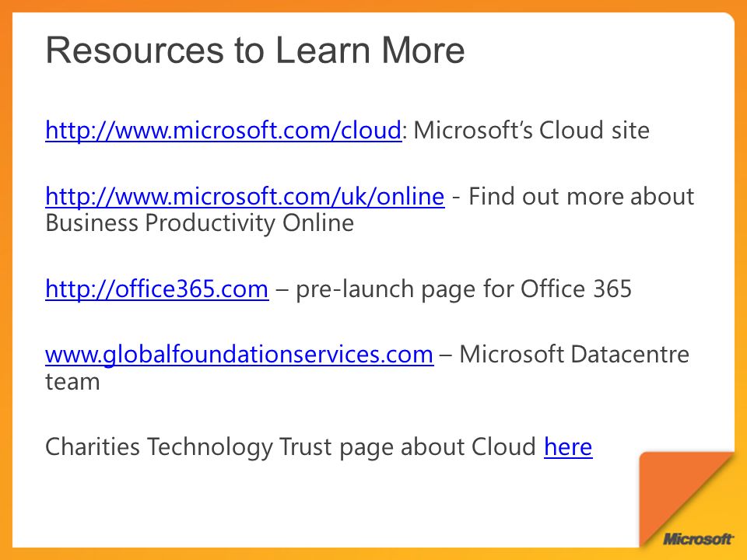Click the word 'Cloud' before the 'here' link
Screen dimensions: 747x560
pos(503,446)
